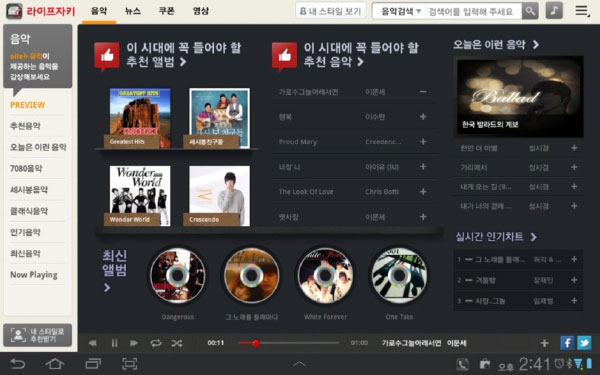Image resolution: width=600 pixels, height=375 pixels.
Task: Expand 실시간 인기차트 arrow
Action: point(533,237)
